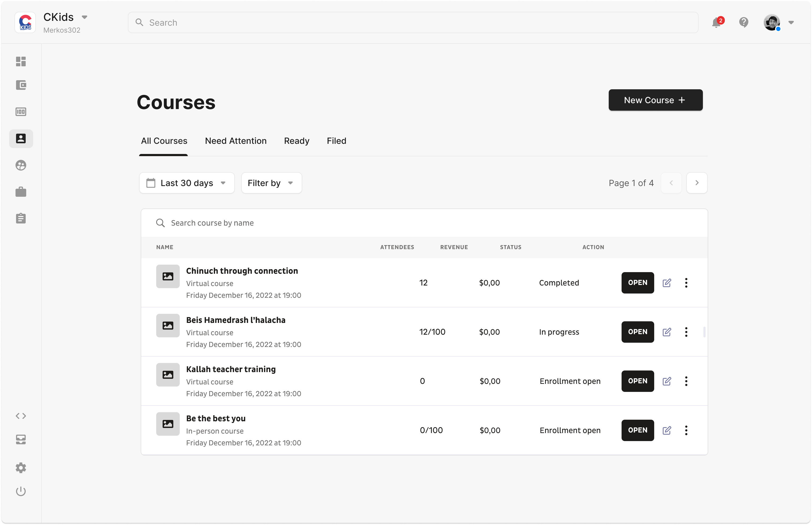Click the Beis Hamedrash l'halacha thumbnail

168,325
